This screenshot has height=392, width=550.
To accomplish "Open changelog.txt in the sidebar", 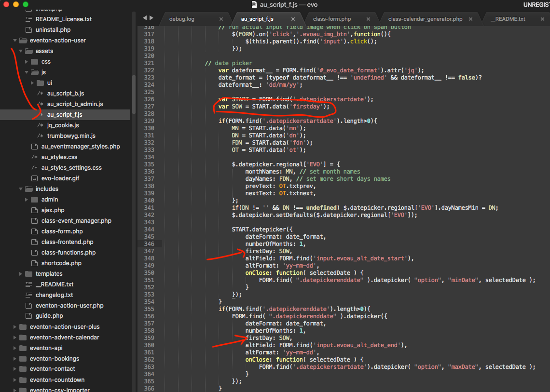I will point(54,295).
